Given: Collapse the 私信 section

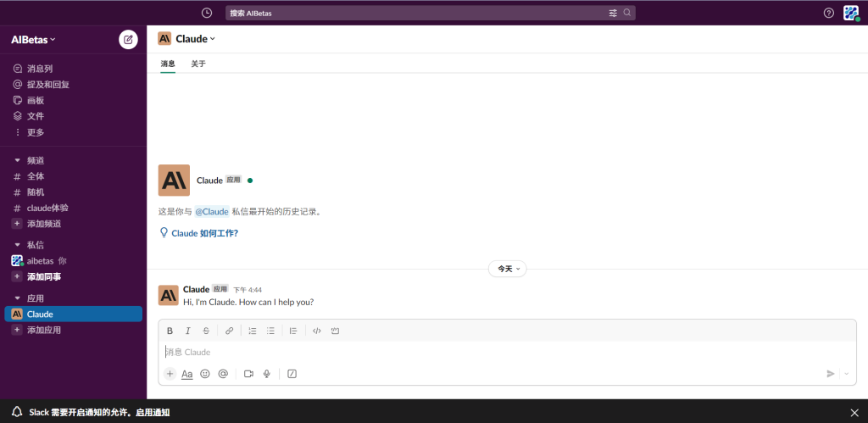Looking at the screenshot, I should [x=17, y=245].
